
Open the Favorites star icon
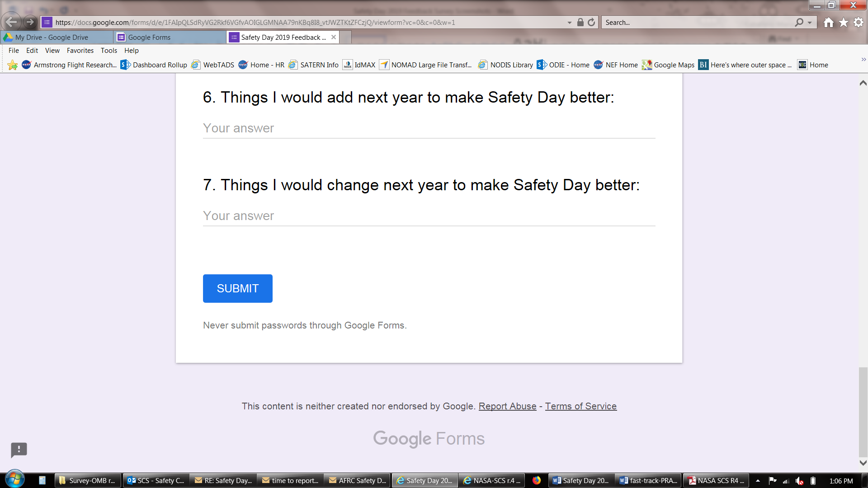click(x=844, y=22)
